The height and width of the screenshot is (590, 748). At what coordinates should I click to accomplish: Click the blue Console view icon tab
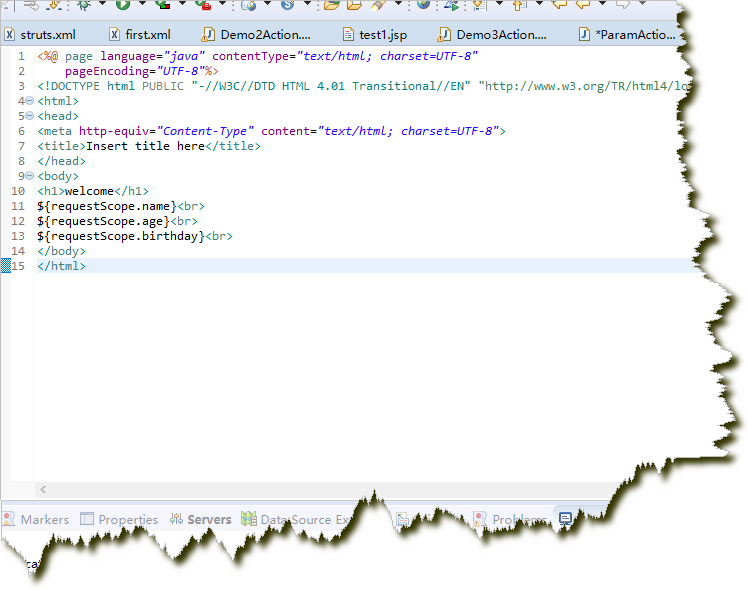pos(565,518)
